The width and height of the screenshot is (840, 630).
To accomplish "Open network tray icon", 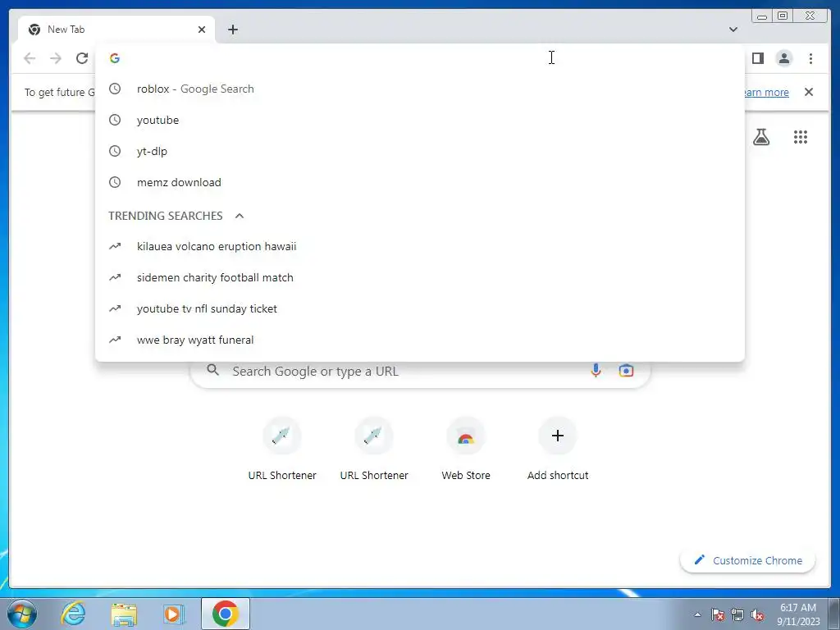I will tap(737, 614).
